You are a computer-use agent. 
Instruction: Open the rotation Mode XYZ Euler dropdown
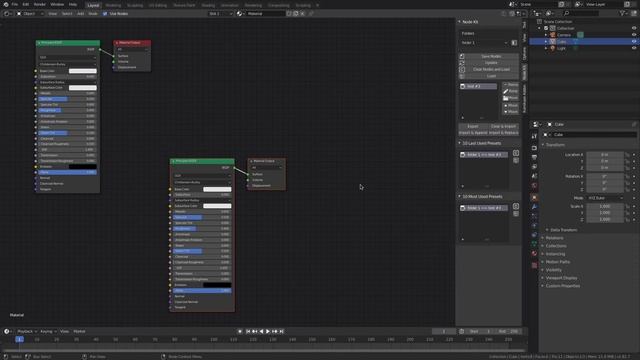[605, 198]
